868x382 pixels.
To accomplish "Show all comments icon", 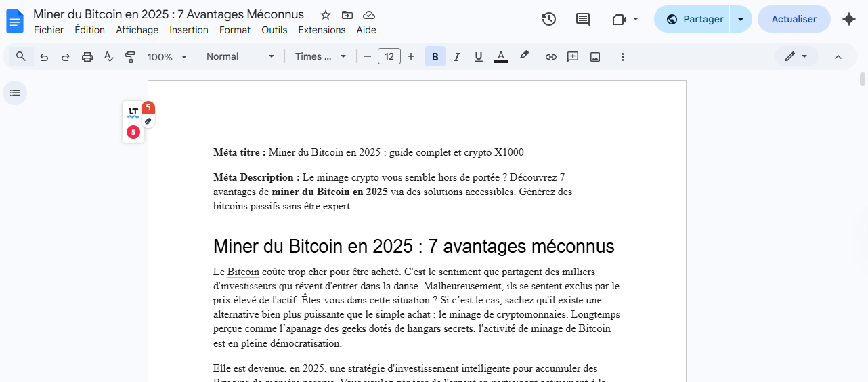I will point(583,19).
